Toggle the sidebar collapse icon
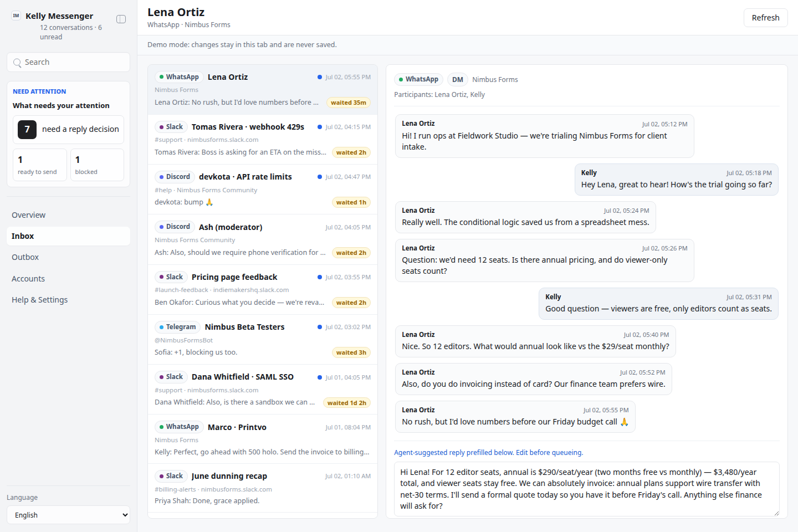 click(121, 19)
